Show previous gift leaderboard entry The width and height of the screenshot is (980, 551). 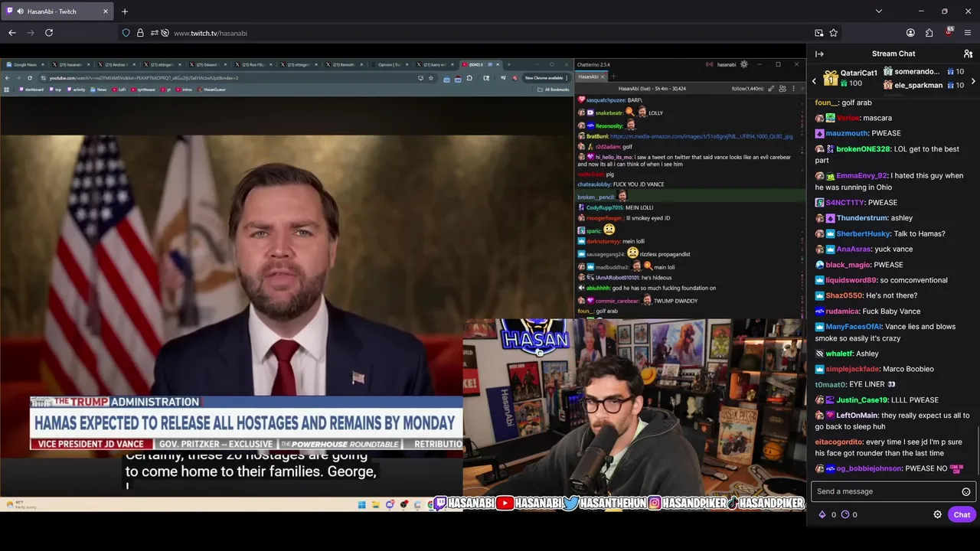point(814,81)
